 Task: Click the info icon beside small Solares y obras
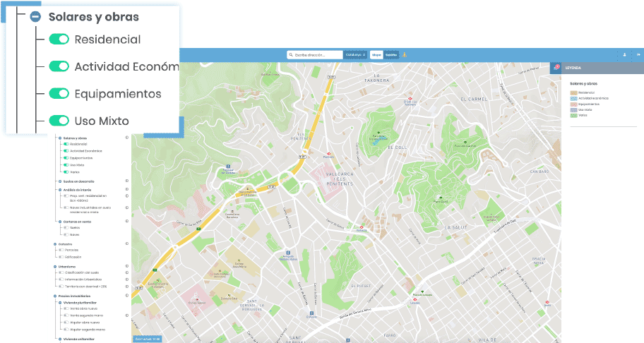click(127, 138)
